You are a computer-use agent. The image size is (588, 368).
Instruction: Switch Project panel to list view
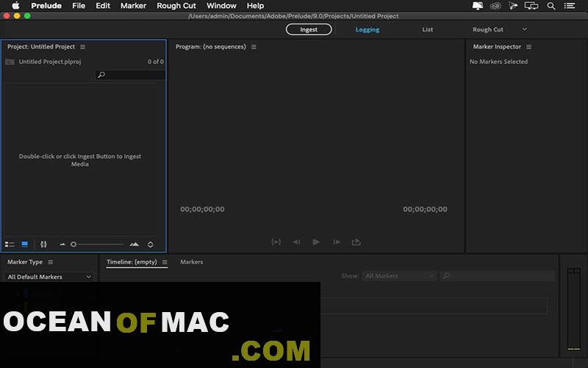point(10,244)
